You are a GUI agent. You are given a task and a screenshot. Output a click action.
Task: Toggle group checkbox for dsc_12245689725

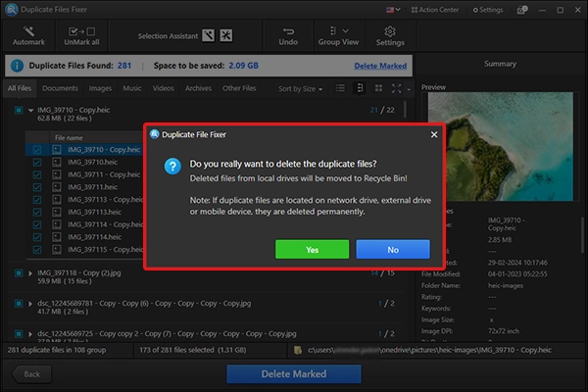point(19,334)
